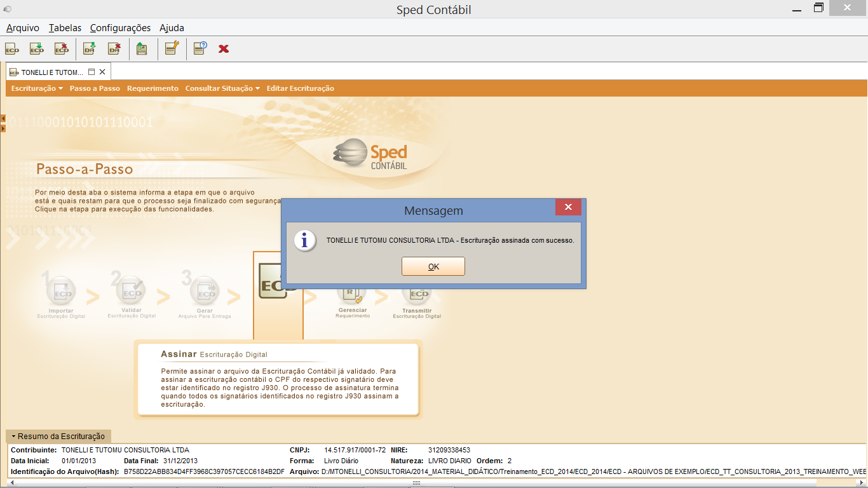Click the top collapse arrow on left edge
868x488 pixels.
click(x=3, y=118)
